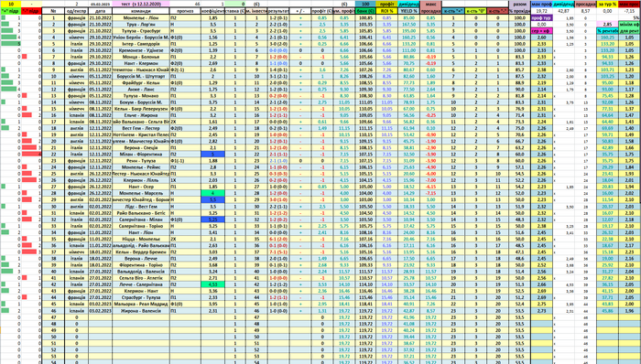Image resolution: width=641 pixels, height=364 pixels.
Task: Click the 'Верона - Спеція' cell
Action: pyautogui.click(x=141, y=148)
